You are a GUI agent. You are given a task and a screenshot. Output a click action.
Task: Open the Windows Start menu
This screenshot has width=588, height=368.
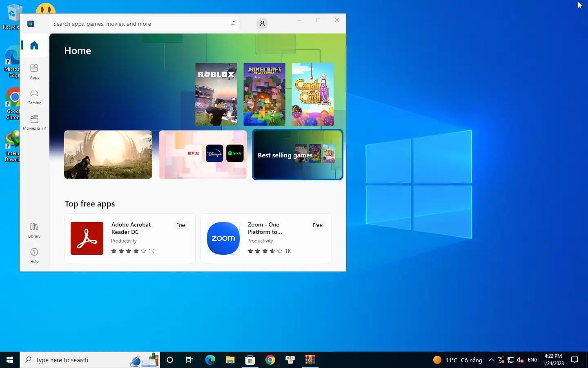10,360
